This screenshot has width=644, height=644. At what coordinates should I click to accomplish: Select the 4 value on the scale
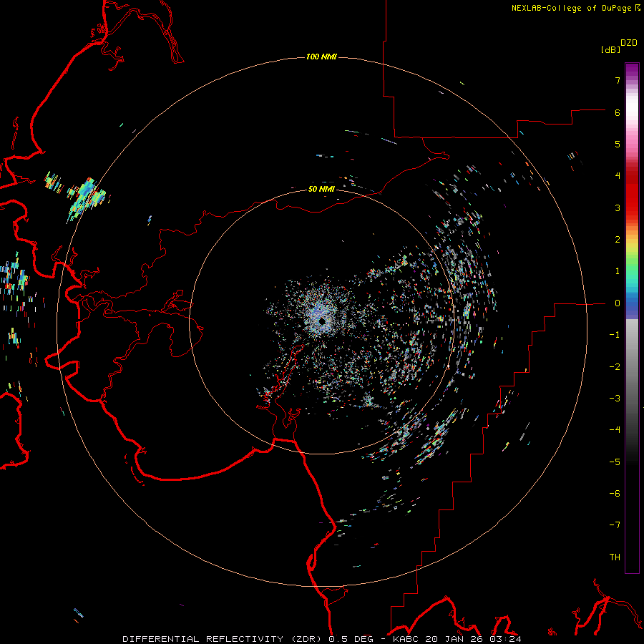pyautogui.click(x=618, y=176)
